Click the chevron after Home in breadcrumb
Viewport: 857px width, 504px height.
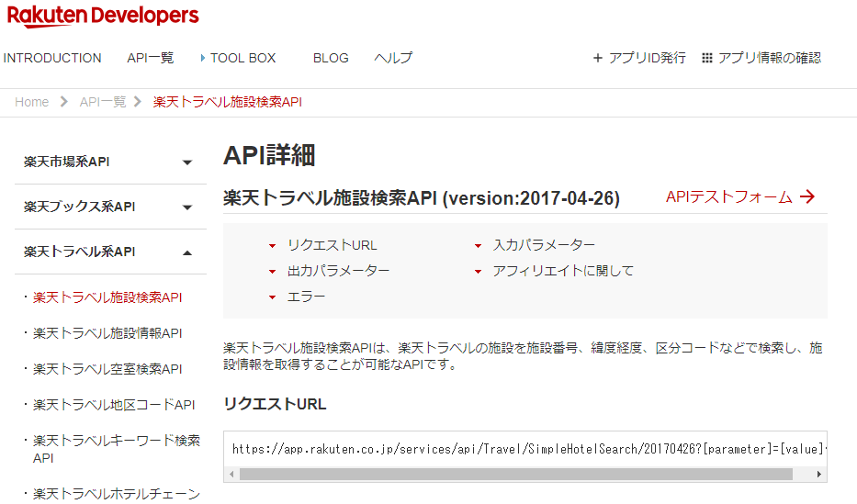click(64, 102)
